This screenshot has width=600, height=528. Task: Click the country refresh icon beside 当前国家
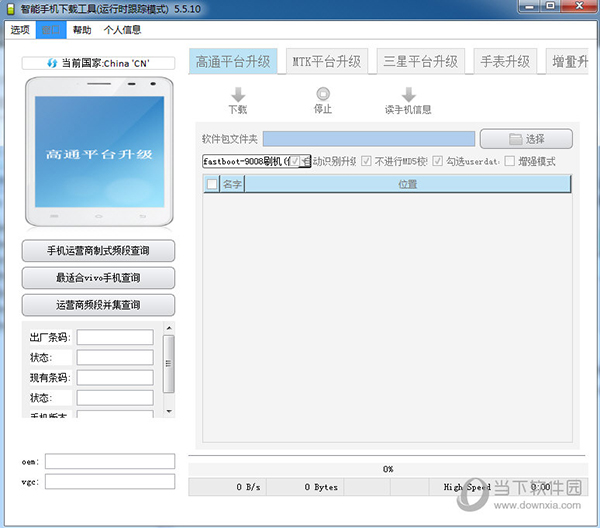pyautogui.click(x=52, y=64)
